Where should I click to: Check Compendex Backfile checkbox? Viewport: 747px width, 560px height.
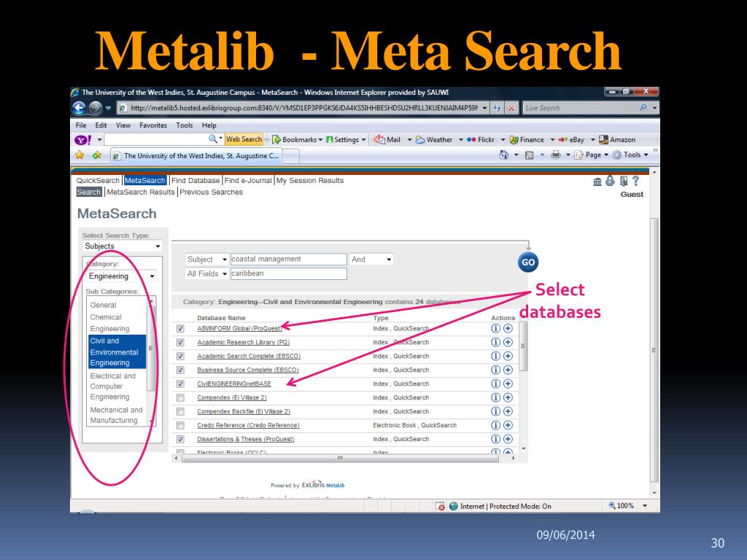coord(180,411)
